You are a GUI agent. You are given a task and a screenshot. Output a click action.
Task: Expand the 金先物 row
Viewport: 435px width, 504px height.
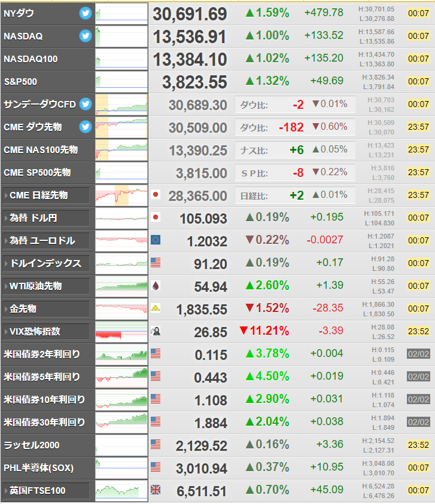[x=45, y=309]
